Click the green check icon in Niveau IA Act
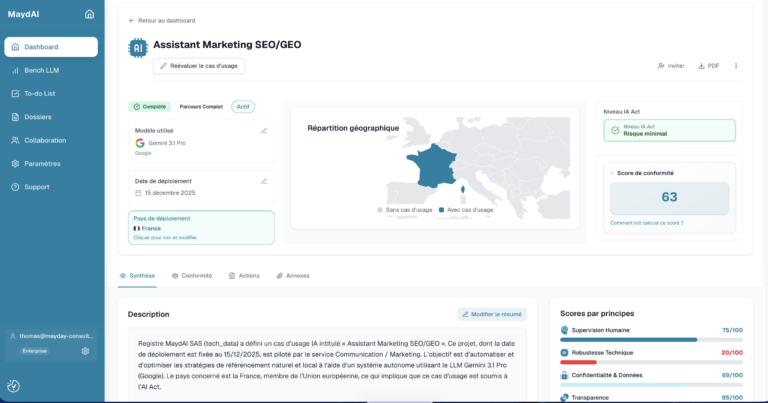768x403 pixels. pos(615,130)
